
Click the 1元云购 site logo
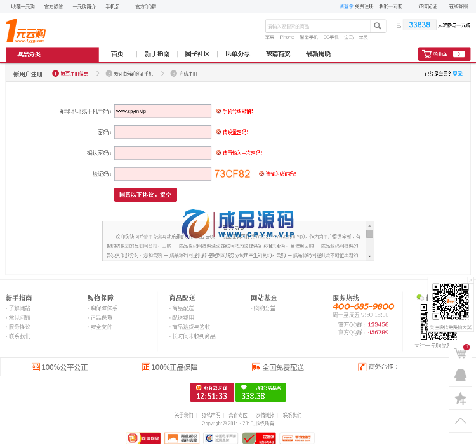click(x=26, y=30)
